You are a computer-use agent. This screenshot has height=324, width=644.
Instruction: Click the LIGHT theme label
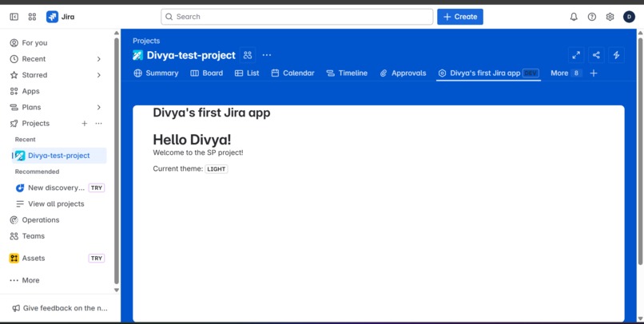click(216, 169)
